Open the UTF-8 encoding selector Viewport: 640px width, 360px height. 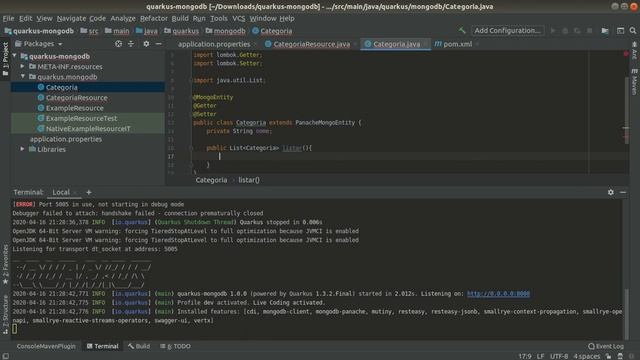[x=559, y=356]
